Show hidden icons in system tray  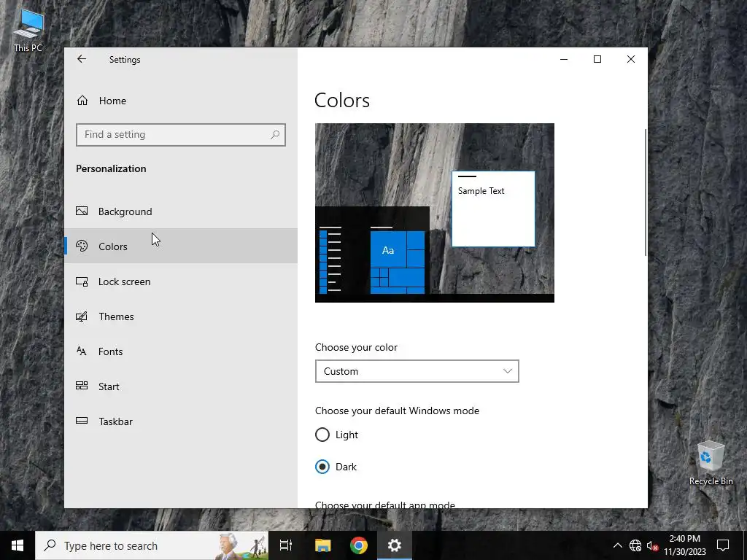pyautogui.click(x=617, y=545)
